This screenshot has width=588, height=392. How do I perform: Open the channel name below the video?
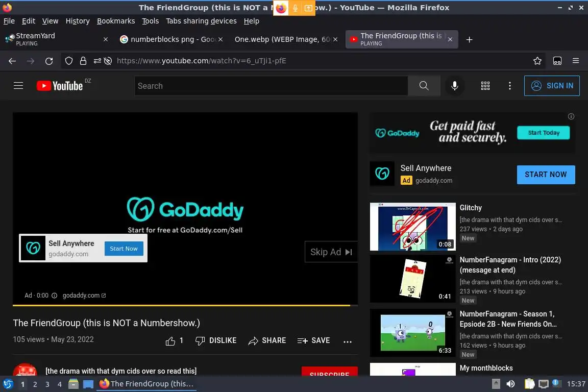[x=121, y=371]
